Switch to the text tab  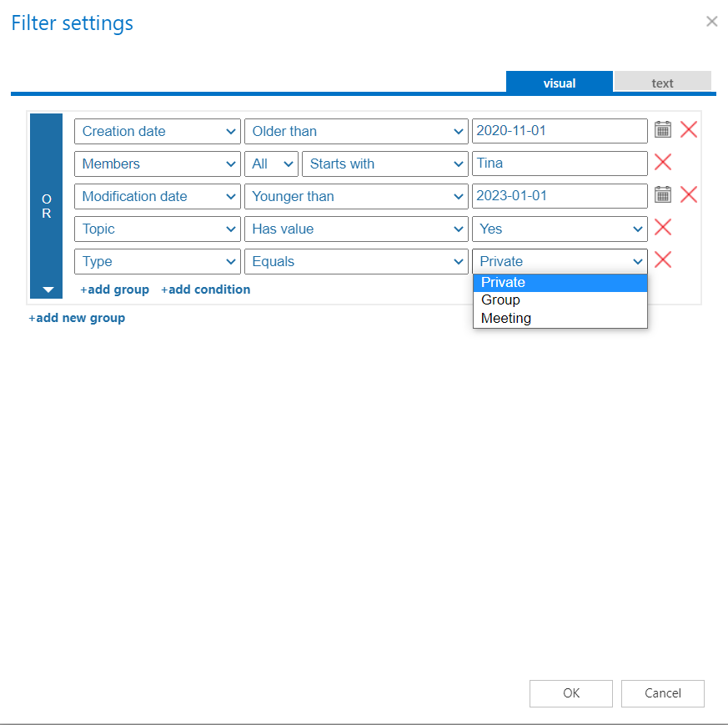point(662,83)
